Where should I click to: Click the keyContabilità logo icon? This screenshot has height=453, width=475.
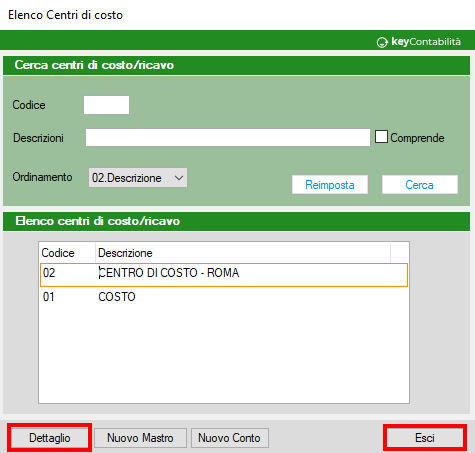click(x=382, y=42)
